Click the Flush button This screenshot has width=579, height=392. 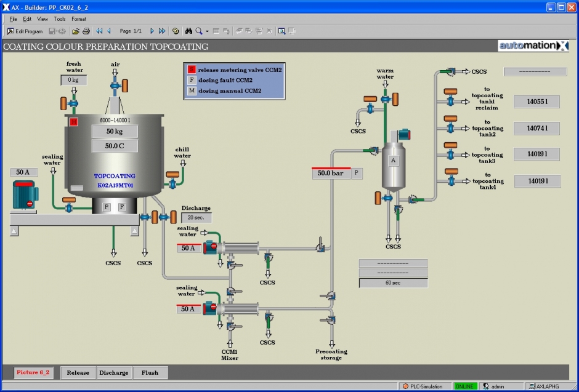click(150, 373)
